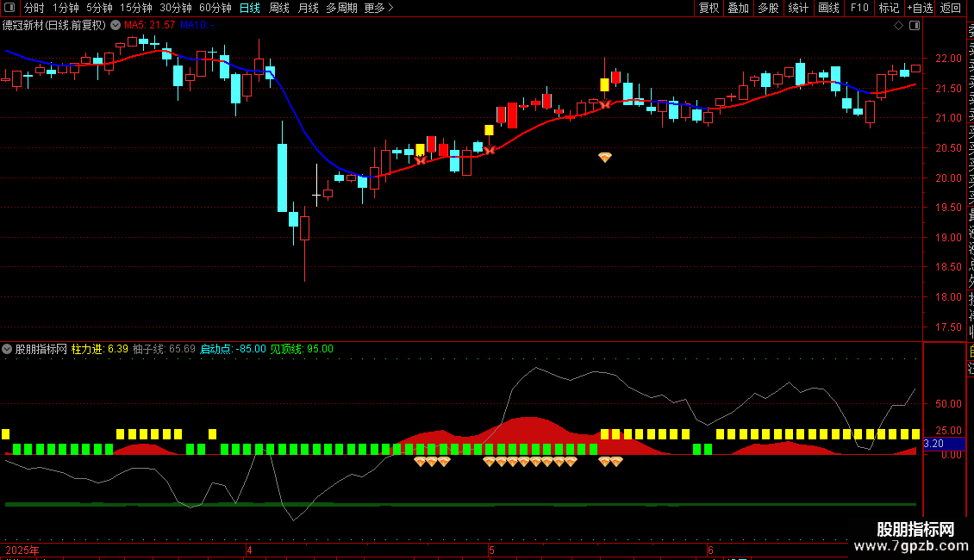This screenshot has height=560, width=974.
Task: Select the 1分钟 period
Action: (66, 8)
